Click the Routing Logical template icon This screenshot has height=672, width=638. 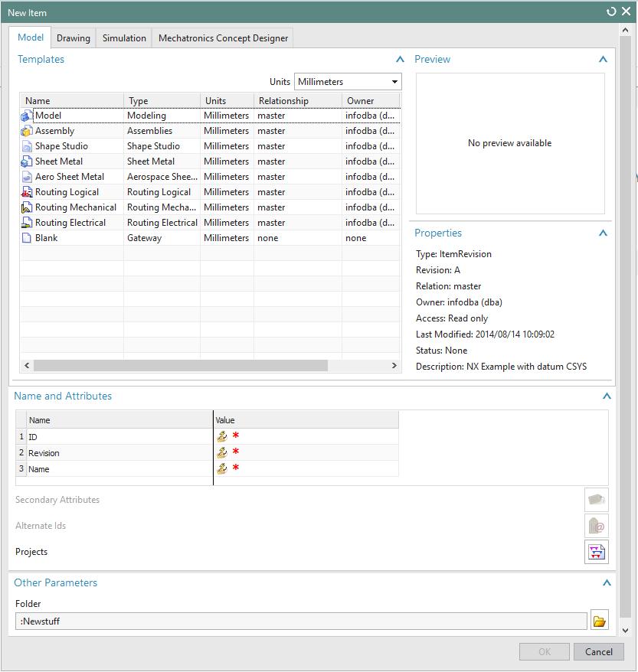pos(27,192)
